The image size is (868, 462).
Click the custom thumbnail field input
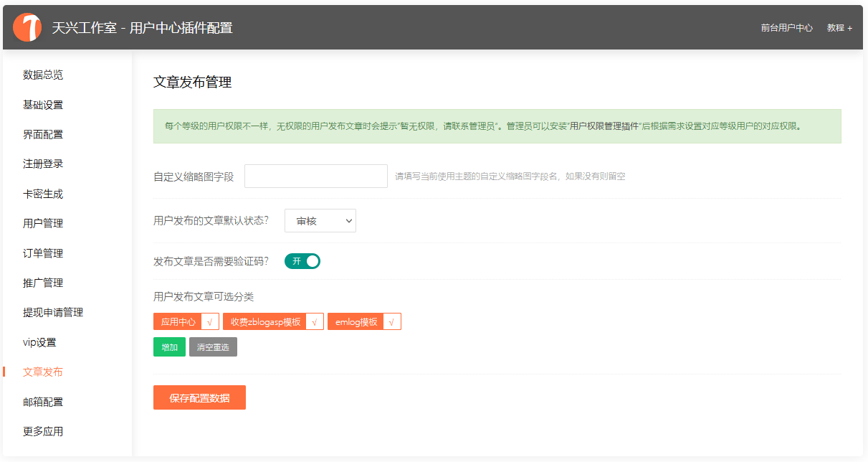click(x=315, y=176)
